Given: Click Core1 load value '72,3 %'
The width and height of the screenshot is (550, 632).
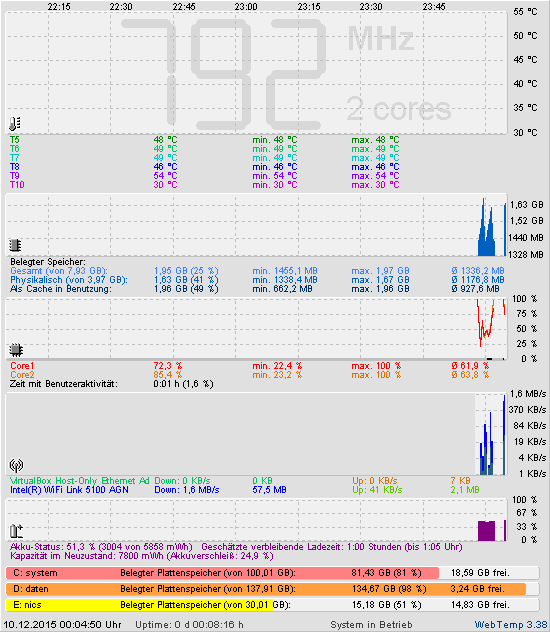Looking at the screenshot, I should (x=168, y=366).
